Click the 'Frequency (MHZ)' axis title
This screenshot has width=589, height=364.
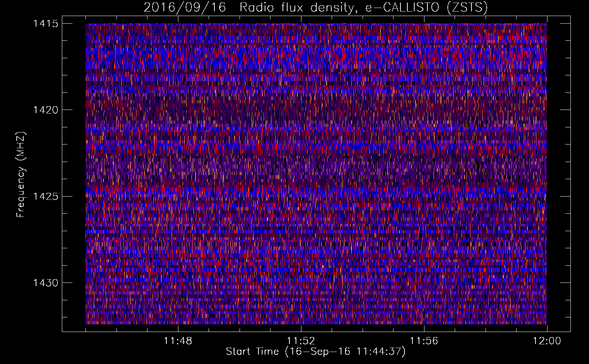[x=21, y=174]
